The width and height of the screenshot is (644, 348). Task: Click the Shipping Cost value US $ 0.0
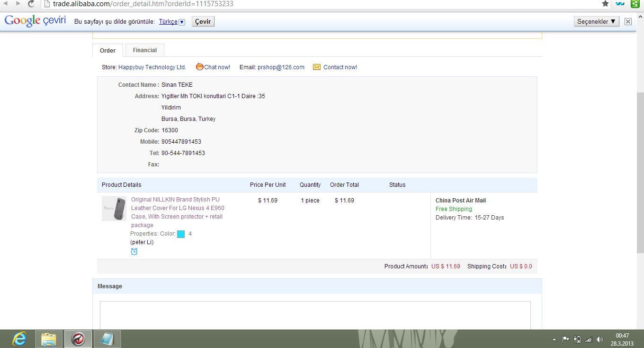pos(521,266)
